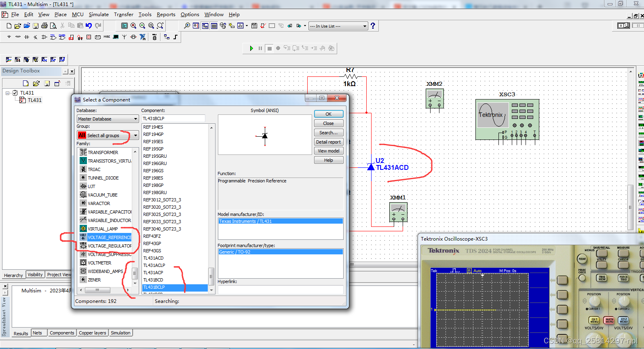Save the current design
644x349 pixels.
(x=36, y=25)
